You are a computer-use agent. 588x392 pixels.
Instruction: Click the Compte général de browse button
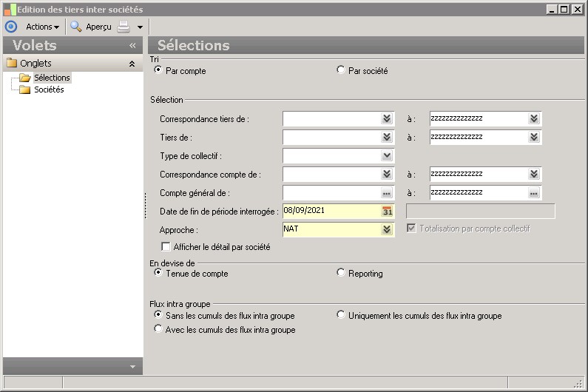tap(387, 193)
